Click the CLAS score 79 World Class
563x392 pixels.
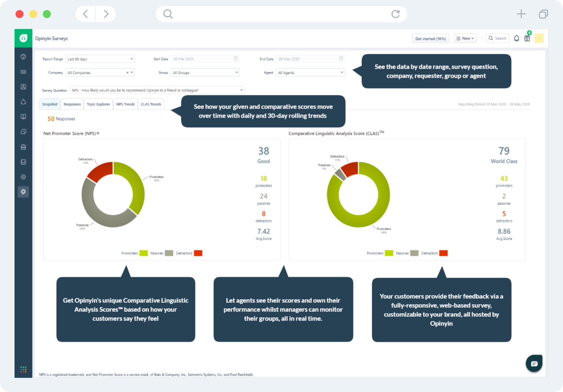[504, 155]
